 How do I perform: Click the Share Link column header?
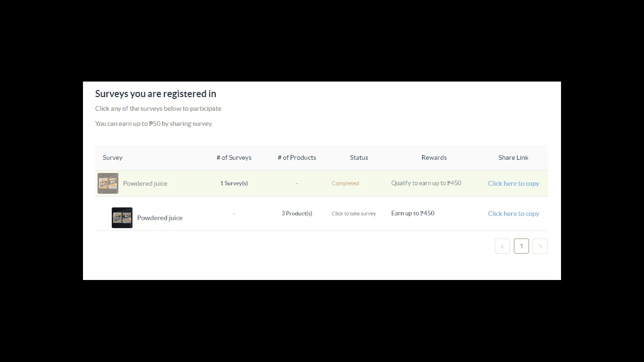513,157
